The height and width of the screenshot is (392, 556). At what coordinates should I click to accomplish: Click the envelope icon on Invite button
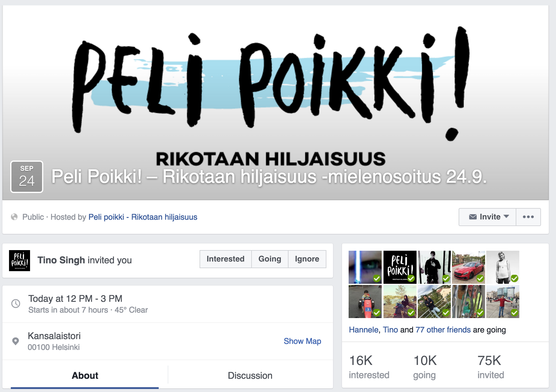[473, 217]
